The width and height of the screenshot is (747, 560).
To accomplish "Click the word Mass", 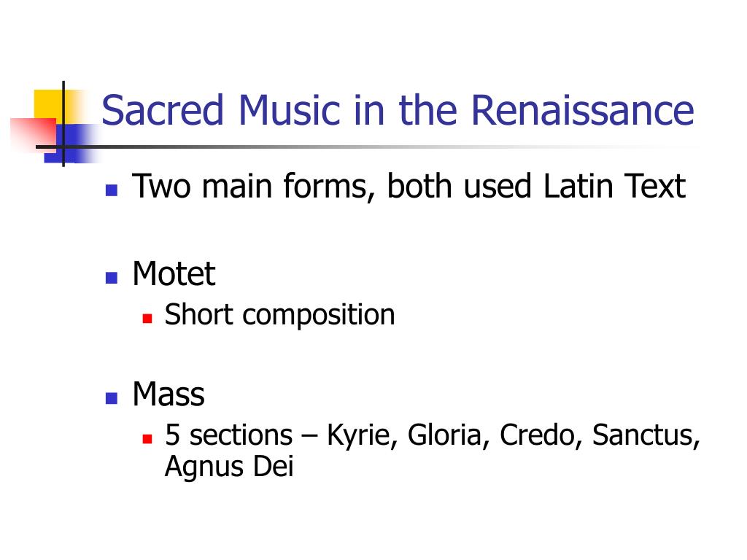I will [x=169, y=394].
